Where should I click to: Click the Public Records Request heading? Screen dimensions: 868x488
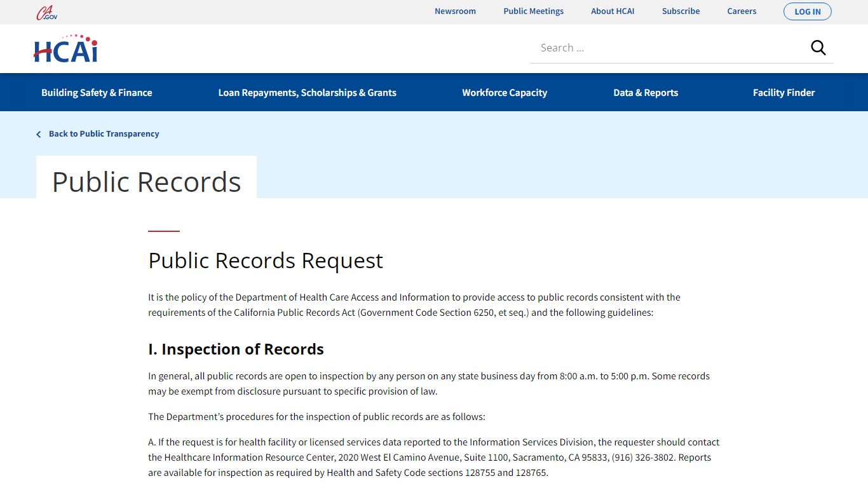(266, 261)
